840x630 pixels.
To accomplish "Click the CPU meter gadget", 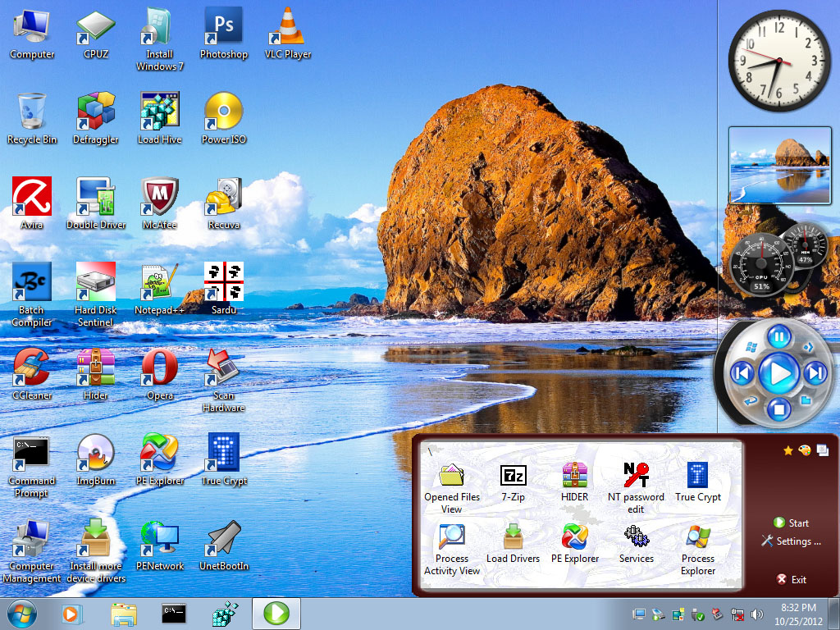I will click(x=761, y=264).
